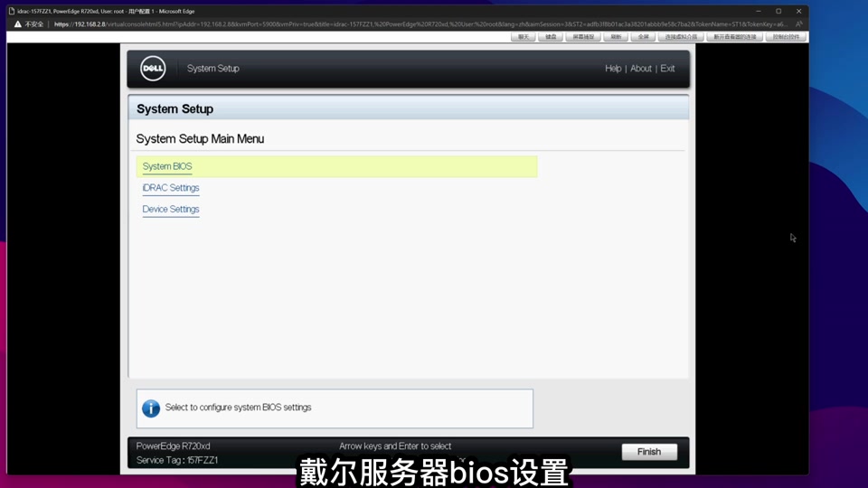Click the 聊天 (chat) console button
This screenshot has width=868, height=488.
pyautogui.click(x=524, y=37)
